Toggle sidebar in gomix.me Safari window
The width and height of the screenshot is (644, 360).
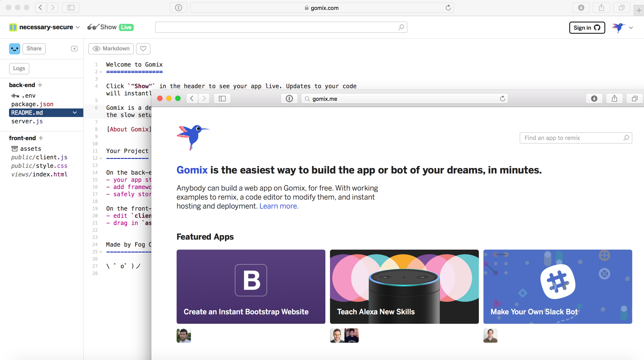222,99
